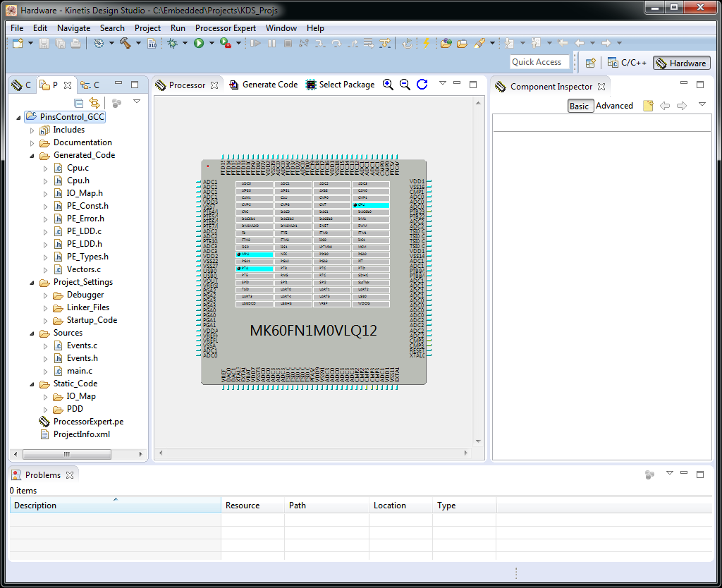
Task: Expand the Debugger folder
Action: point(46,295)
